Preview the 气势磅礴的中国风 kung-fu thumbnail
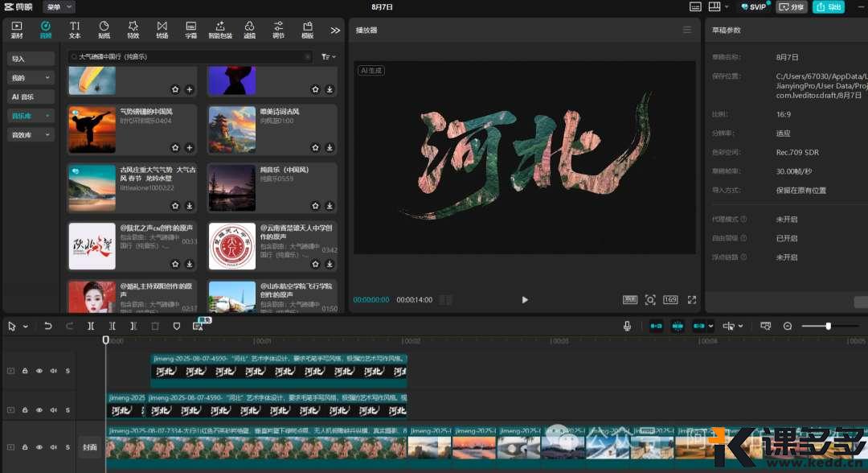The height and width of the screenshot is (473, 868). click(x=92, y=130)
